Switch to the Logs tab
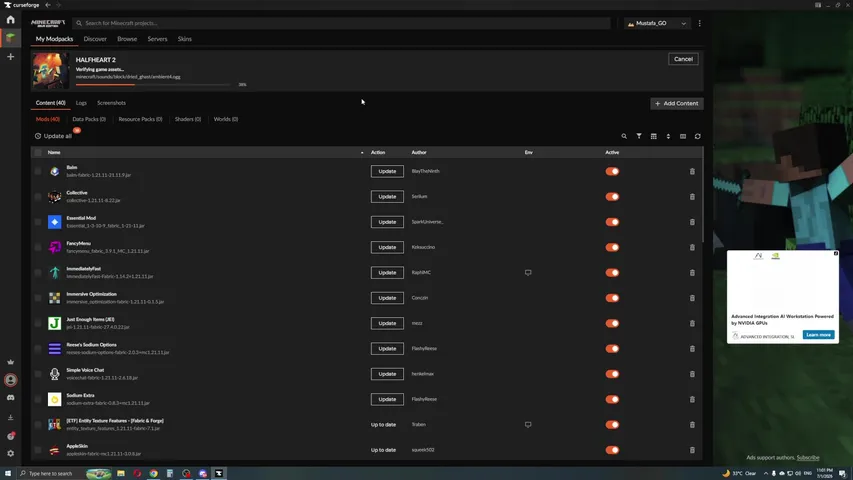Image resolution: width=853 pixels, height=480 pixels. pos(81,103)
